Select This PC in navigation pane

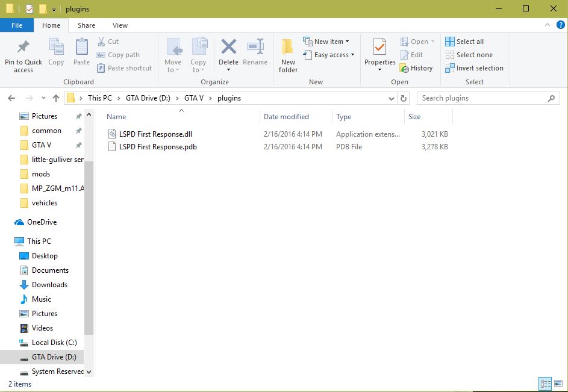[39, 241]
